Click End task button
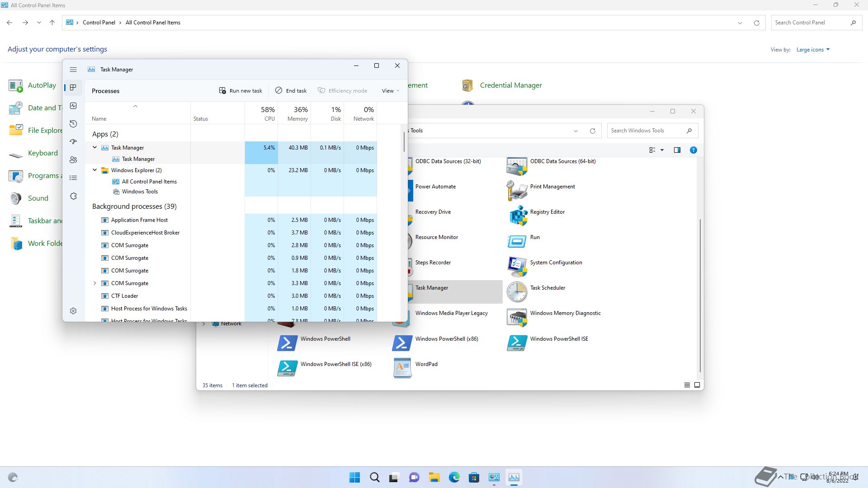Image resolution: width=868 pixels, height=488 pixels. (x=291, y=91)
